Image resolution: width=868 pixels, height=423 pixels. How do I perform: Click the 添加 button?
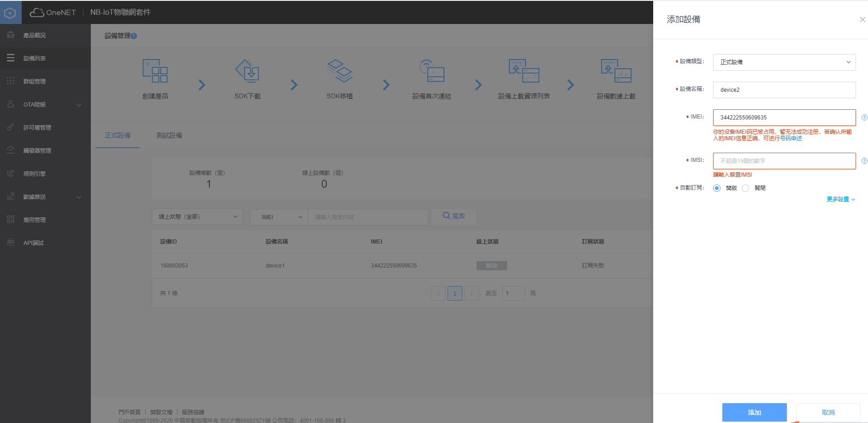point(754,412)
